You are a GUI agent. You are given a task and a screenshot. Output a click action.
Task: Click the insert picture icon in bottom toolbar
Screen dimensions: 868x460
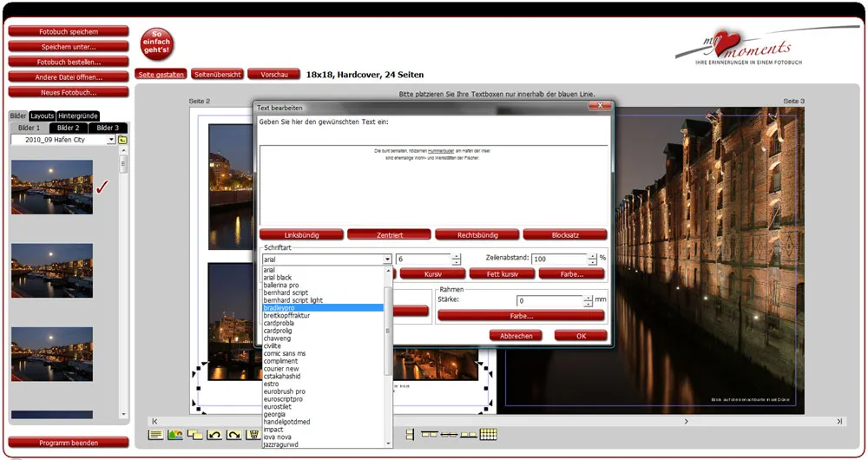175,434
